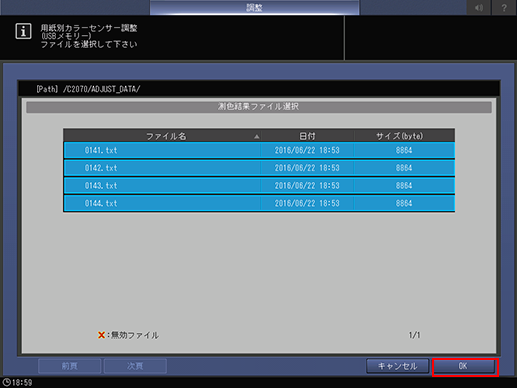Select the 調整 tab at top
The height and width of the screenshot is (388, 517).
point(254,8)
